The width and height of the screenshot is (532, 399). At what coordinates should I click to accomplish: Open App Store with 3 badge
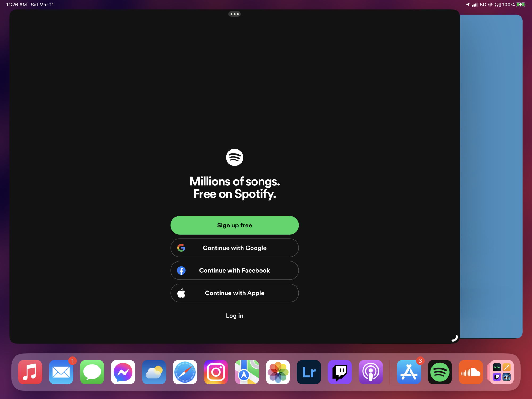tap(409, 372)
